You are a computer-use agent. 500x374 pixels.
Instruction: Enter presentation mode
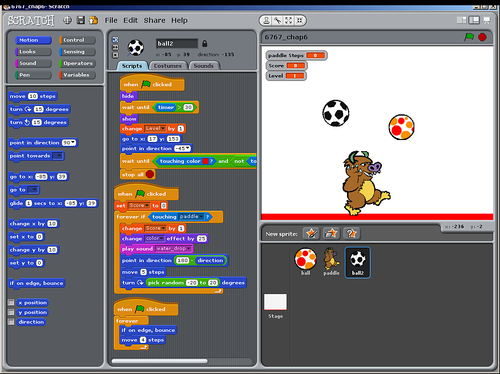pyautogui.click(x=486, y=20)
